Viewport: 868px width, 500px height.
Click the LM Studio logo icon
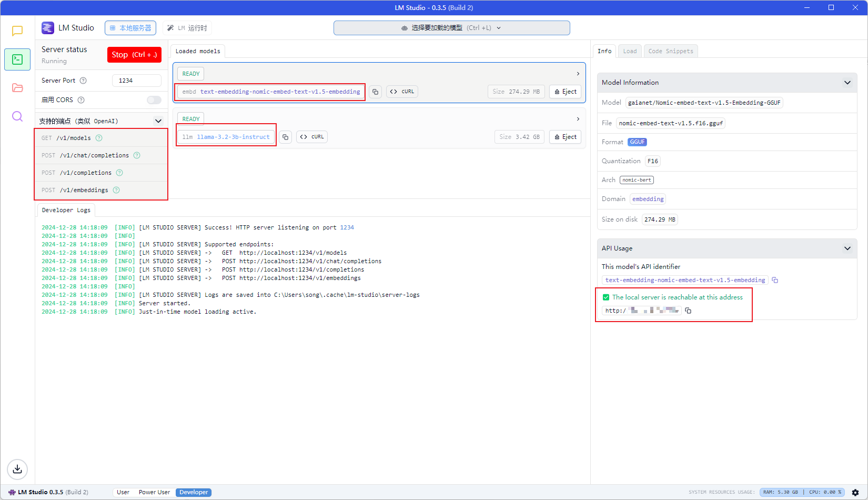pyautogui.click(x=48, y=28)
